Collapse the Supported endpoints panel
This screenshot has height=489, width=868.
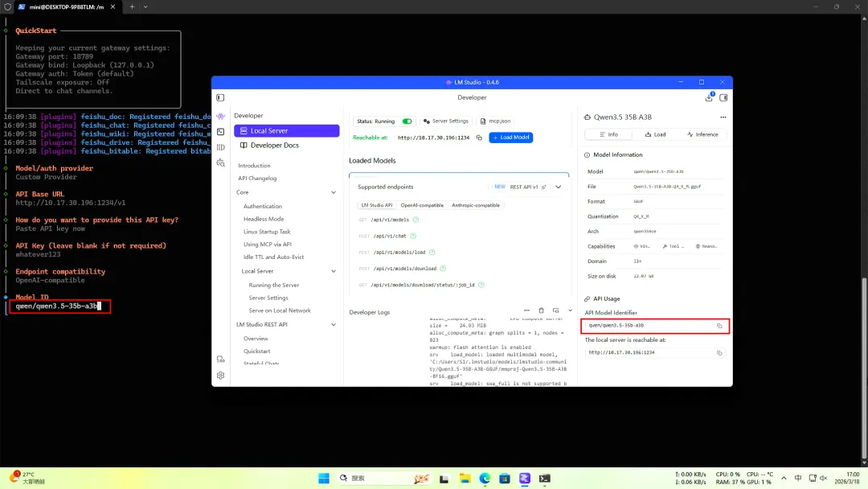pyautogui.click(x=558, y=187)
